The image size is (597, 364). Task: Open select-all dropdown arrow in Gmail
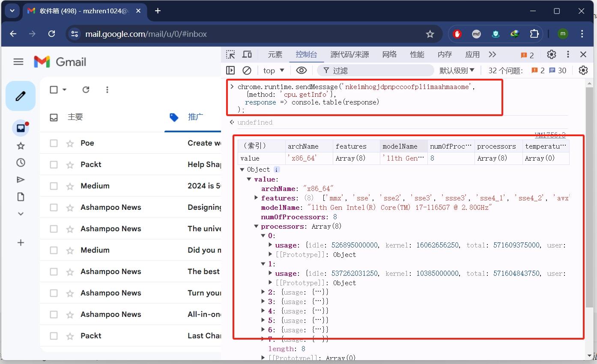[x=65, y=90]
